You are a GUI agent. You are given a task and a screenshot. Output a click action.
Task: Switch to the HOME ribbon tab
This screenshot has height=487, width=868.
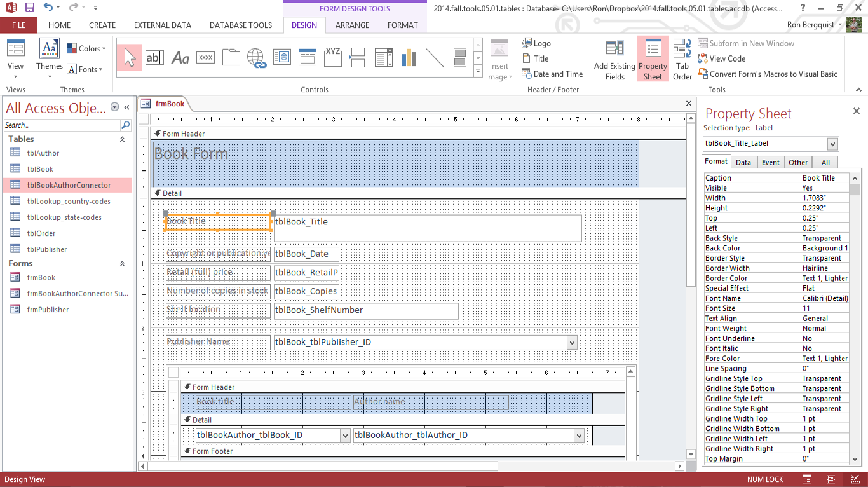[x=60, y=25]
